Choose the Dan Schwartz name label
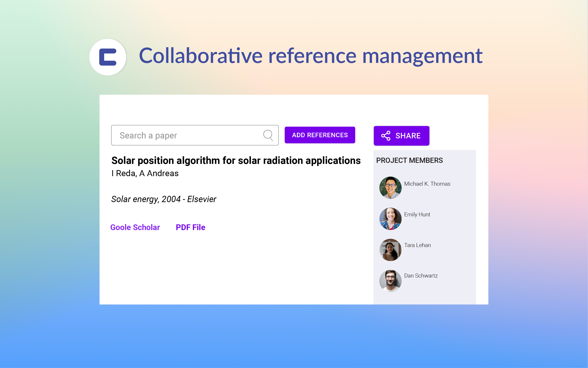Image resolution: width=588 pixels, height=368 pixels. [x=420, y=276]
